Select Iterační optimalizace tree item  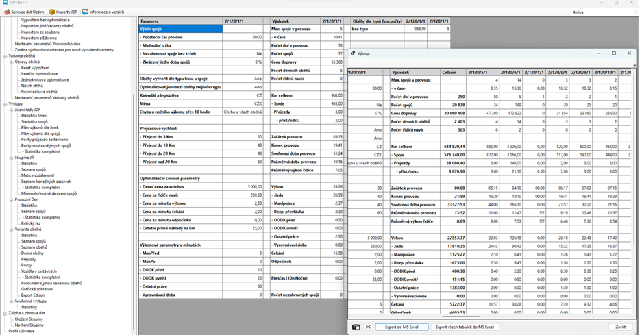(x=40, y=74)
